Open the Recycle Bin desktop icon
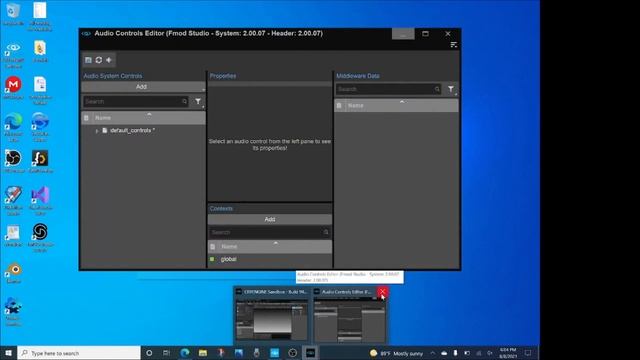640x360 pixels. (x=13, y=15)
